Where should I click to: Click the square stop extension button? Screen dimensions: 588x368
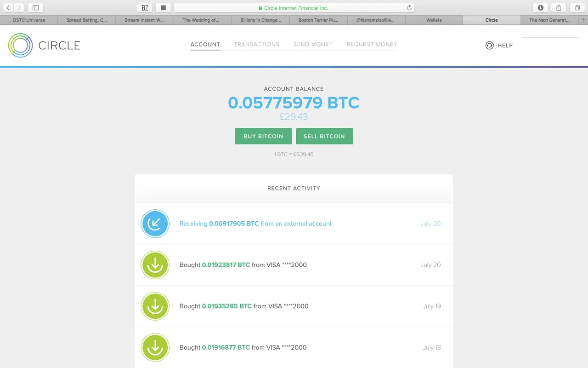tap(163, 8)
